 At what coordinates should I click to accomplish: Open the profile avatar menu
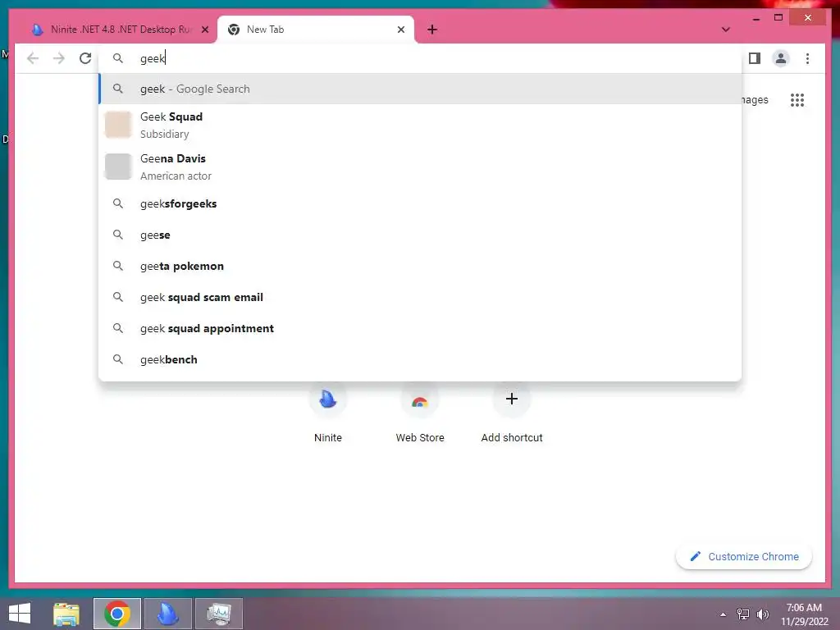click(781, 58)
